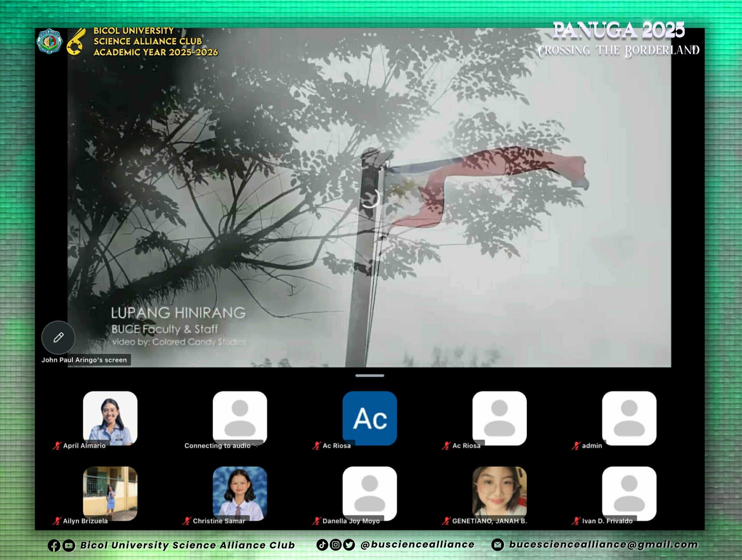Click the TikTok icon in footer
This screenshot has width=742, height=560.
click(322, 544)
